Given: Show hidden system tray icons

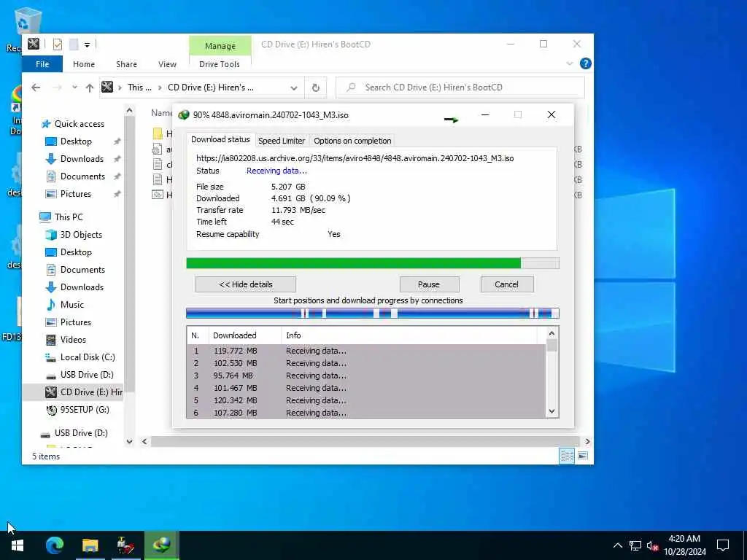Looking at the screenshot, I should (617, 545).
